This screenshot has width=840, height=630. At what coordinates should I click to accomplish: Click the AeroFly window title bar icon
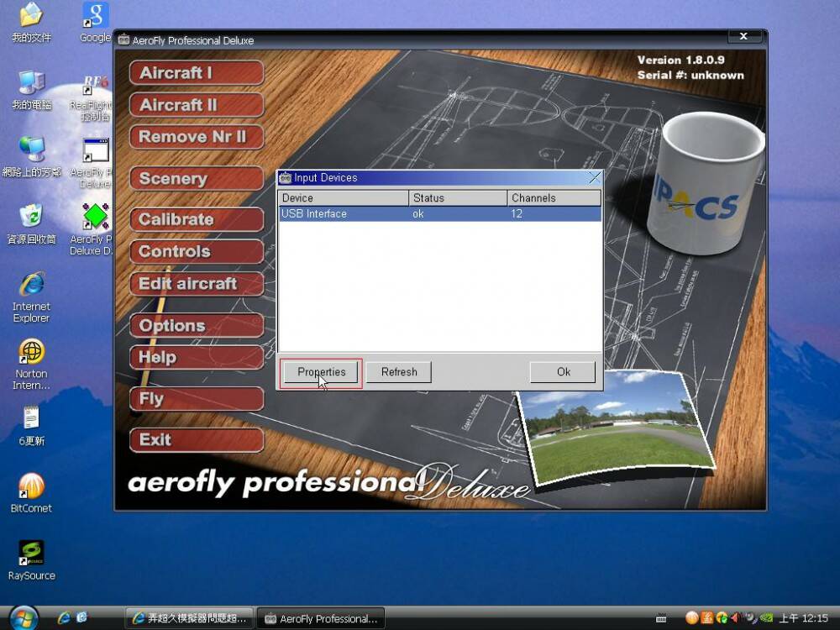(123, 40)
